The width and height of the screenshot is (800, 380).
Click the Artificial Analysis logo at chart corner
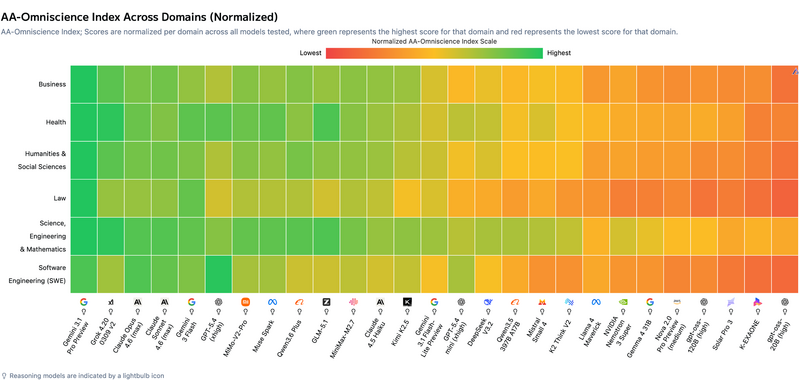tap(795, 71)
